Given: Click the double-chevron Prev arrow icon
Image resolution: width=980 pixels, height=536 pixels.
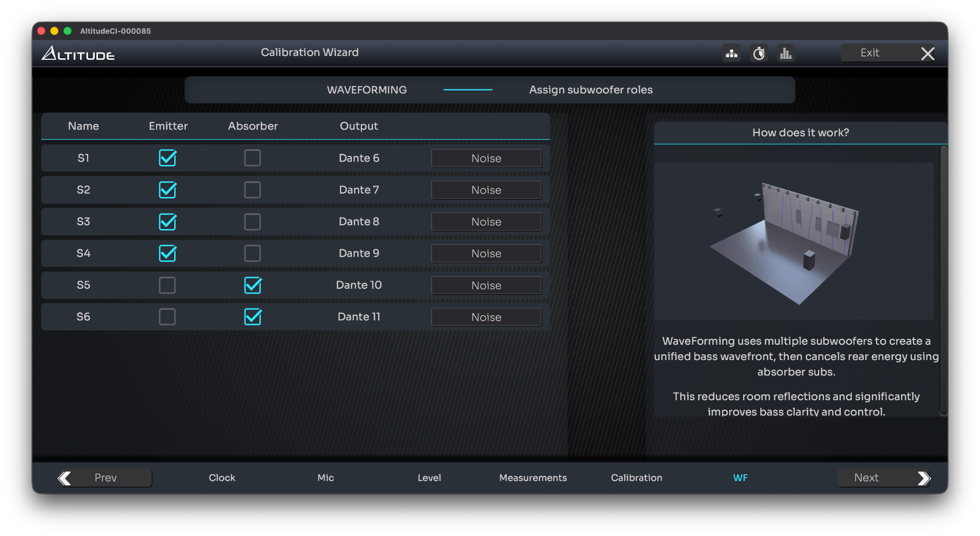Looking at the screenshot, I should (65, 478).
